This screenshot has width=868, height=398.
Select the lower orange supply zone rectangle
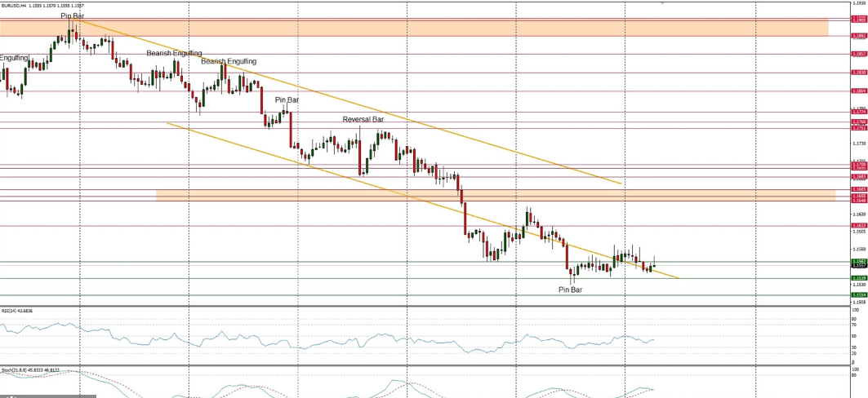490,195
